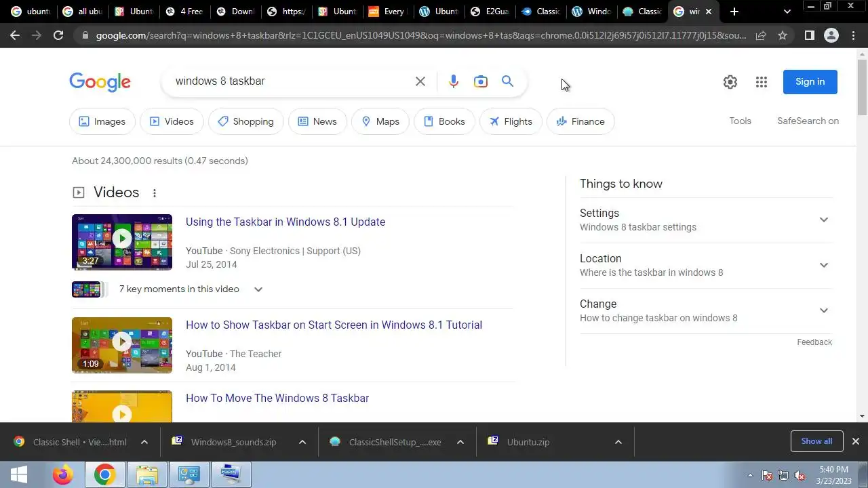868x488 pixels.
Task: Filter results by Finance
Action: [580, 121]
